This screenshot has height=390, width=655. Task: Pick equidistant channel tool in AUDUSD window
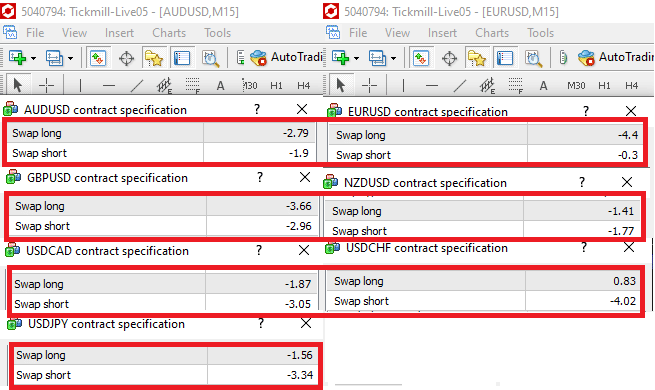click(164, 86)
